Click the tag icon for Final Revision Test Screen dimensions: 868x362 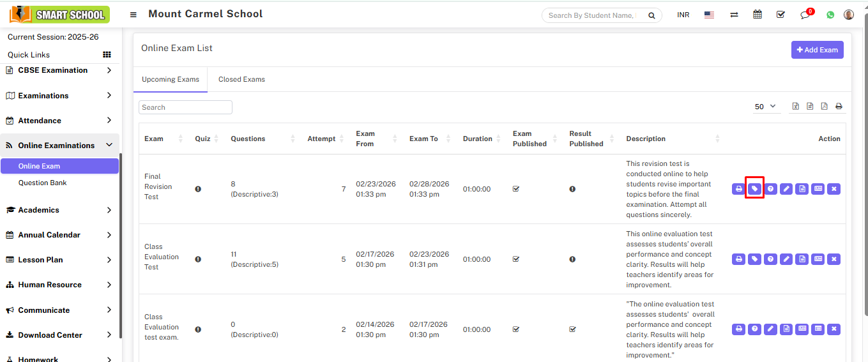[x=754, y=189]
